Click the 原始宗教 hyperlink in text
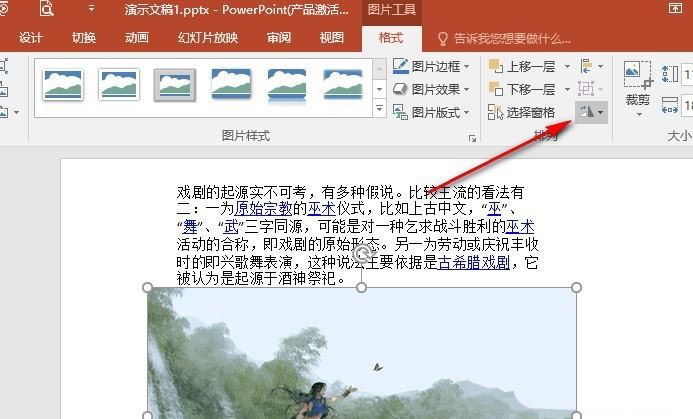Image resolution: width=693 pixels, height=419 pixels. click(x=263, y=209)
